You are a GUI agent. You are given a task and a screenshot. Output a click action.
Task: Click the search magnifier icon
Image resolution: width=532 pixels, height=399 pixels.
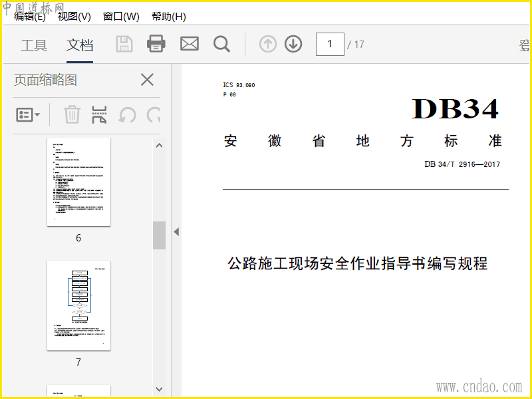pyautogui.click(x=221, y=44)
